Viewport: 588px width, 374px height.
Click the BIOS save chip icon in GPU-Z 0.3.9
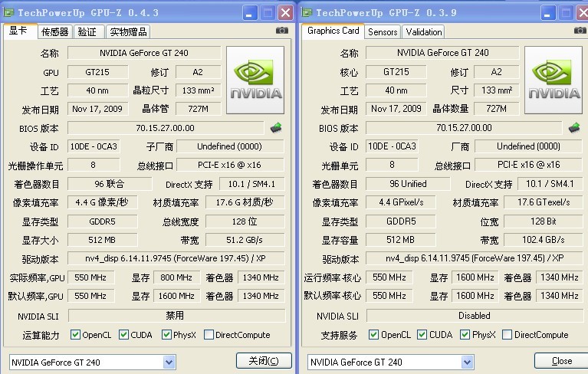tap(574, 127)
